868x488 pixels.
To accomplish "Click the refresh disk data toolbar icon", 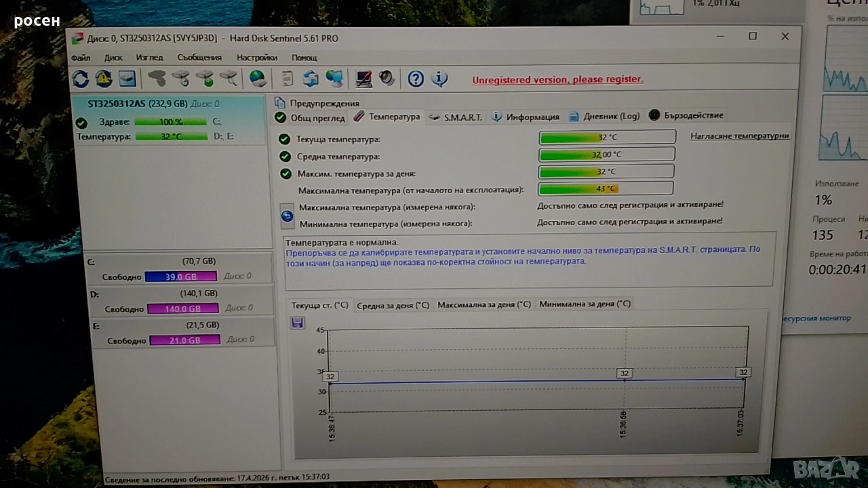I will pyautogui.click(x=81, y=79).
